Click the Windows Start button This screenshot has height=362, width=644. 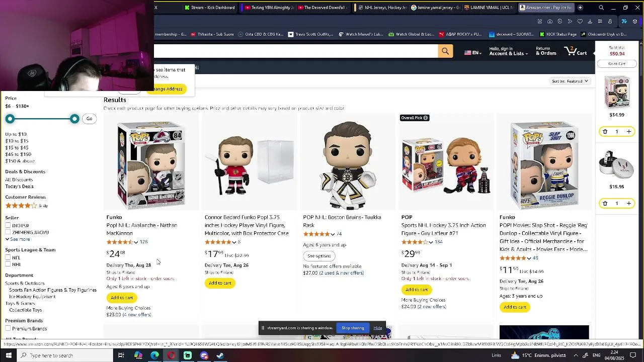coord(9,355)
